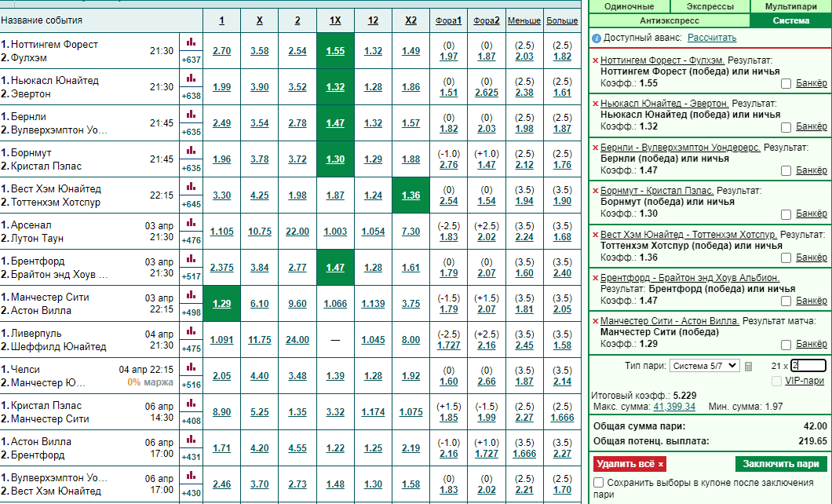The width and height of the screenshot is (832, 504).
Task: Enable Банкёр for Тоттенхэм Хотспур selection
Action: point(786,257)
